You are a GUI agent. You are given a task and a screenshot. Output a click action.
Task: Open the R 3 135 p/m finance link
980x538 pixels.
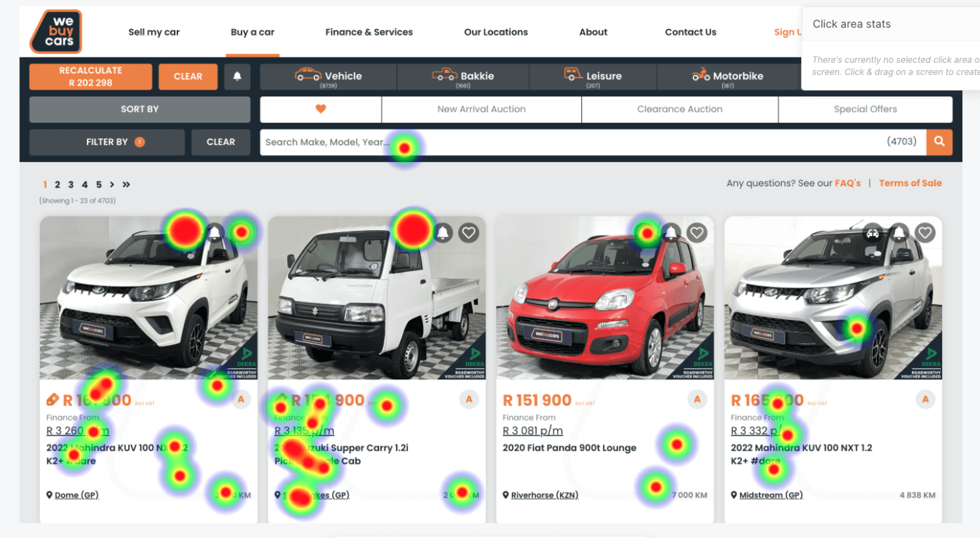click(304, 431)
